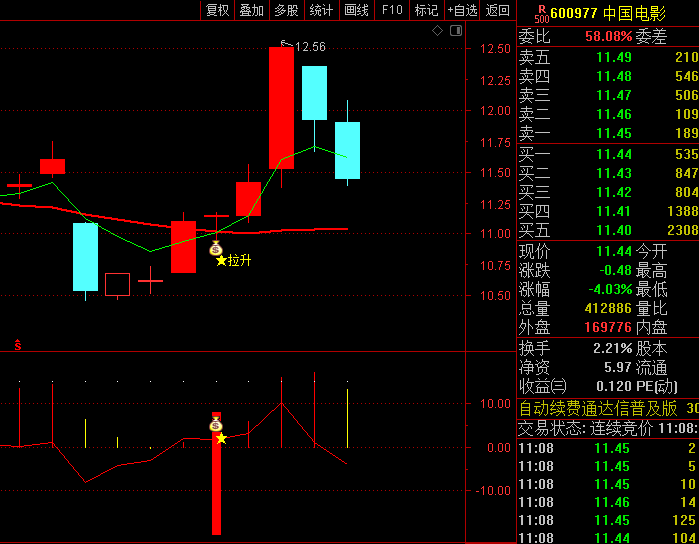Screen dimensions: 699x544
Task: Click the 复权 toolbar button
Action: pos(218,10)
